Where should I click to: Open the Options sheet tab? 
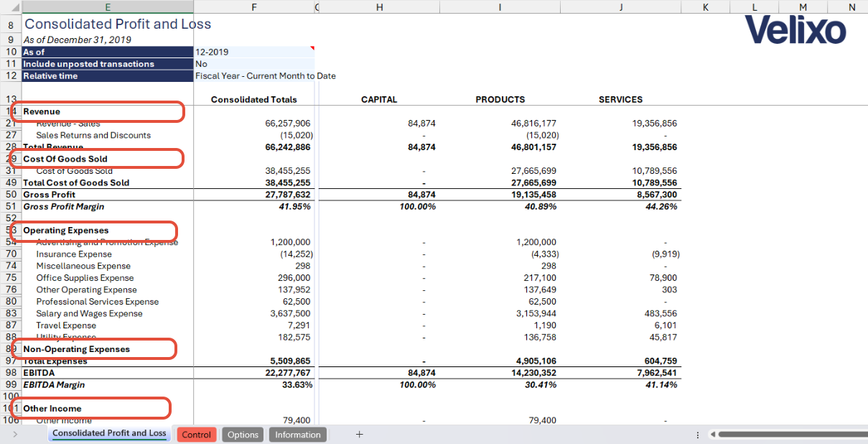point(243,435)
